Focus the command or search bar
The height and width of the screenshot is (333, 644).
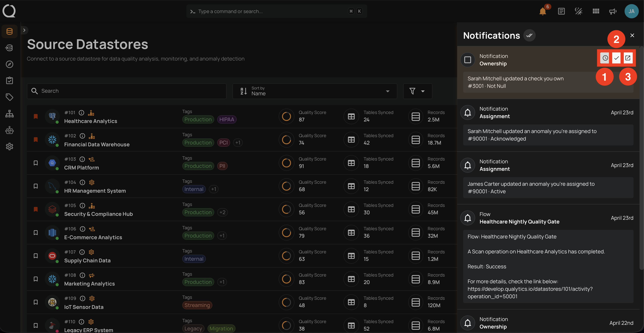pos(276,11)
